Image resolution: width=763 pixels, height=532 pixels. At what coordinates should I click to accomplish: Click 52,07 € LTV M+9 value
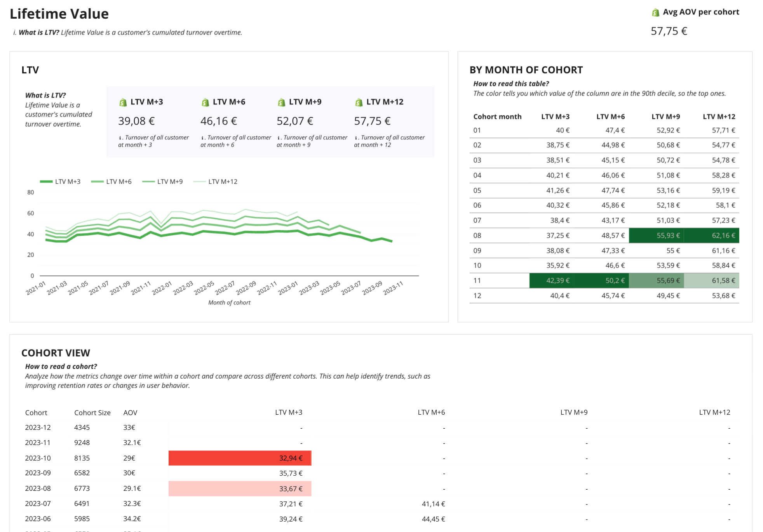(x=295, y=121)
